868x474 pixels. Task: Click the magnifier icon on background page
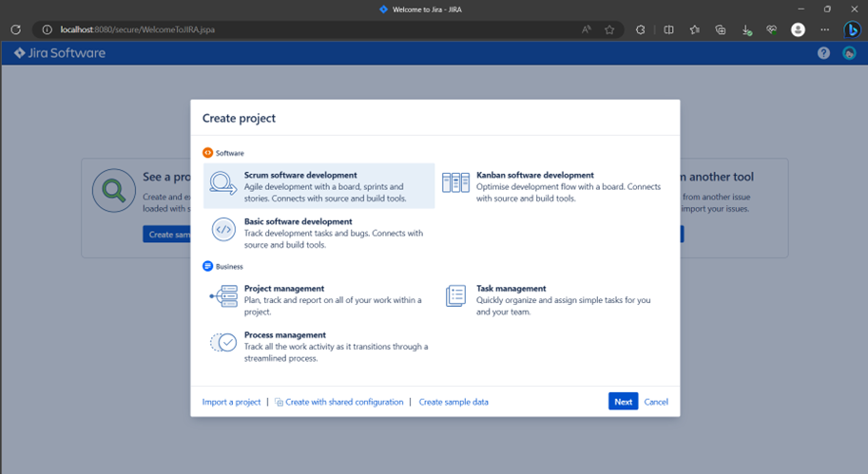tap(114, 191)
